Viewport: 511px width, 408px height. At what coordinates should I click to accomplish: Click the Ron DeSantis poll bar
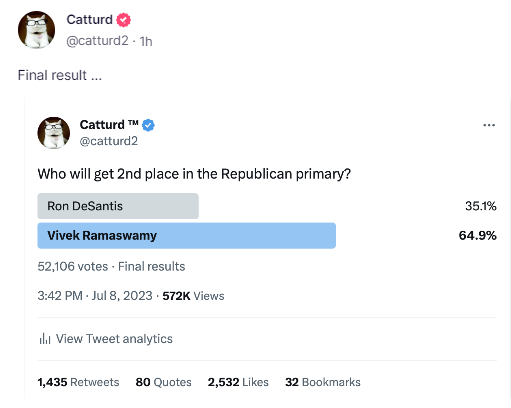coord(118,206)
